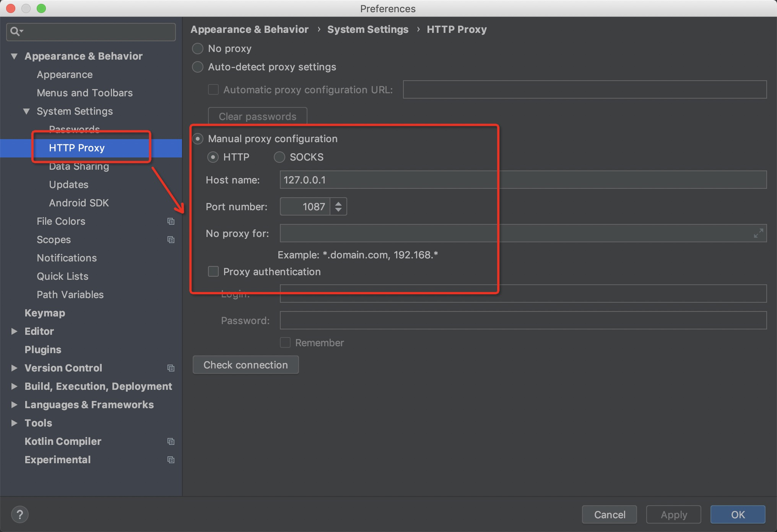Open Android SDK settings
Image resolution: width=777 pixels, height=532 pixels.
(79, 203)
